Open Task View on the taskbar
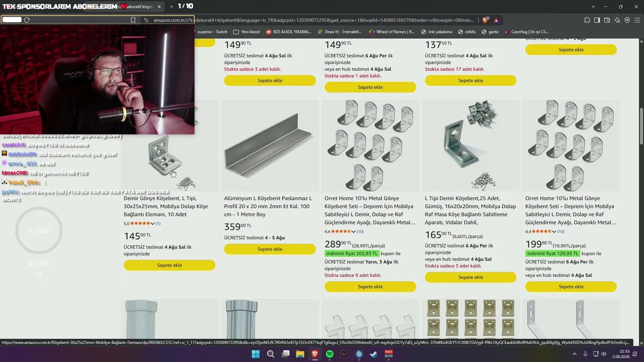The height and width of the screenshot is (362, 644). [x=285, y=354]
